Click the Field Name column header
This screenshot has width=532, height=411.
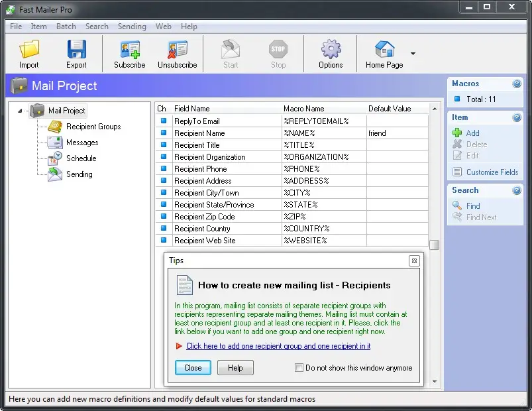(227, 109)
